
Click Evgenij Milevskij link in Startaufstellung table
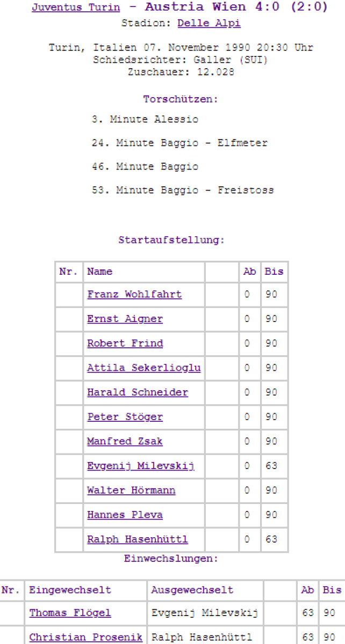(141, 466)
